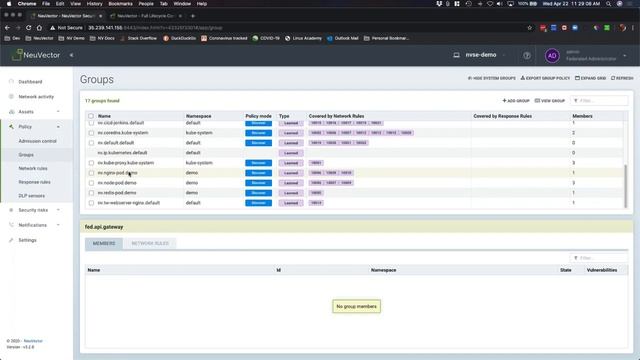Click the Policy sidebar icon
This screenshot has width=640, height=360.
[x=11, y=127]
